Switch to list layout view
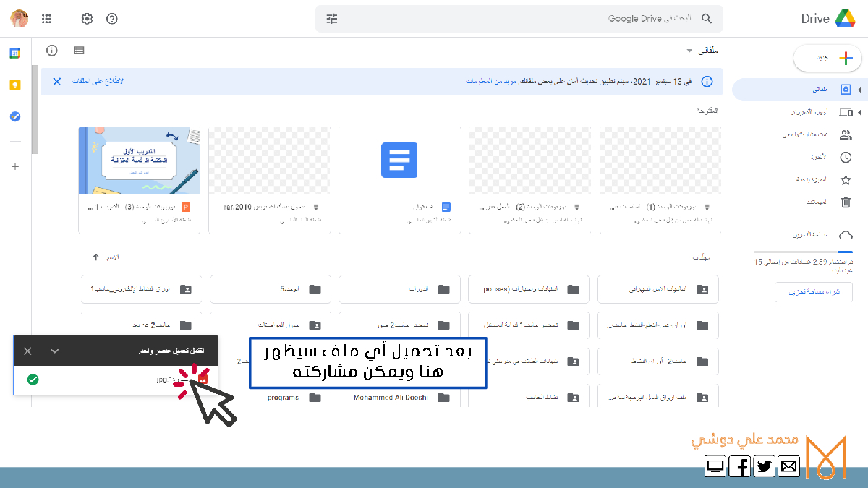The image size is (868, 488). pos(79,51)
